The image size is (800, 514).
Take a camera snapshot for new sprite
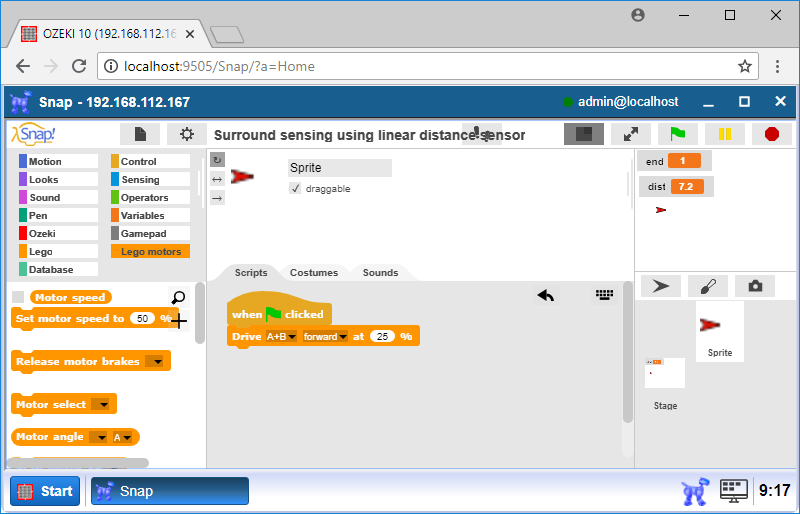[x=755, y=286]
